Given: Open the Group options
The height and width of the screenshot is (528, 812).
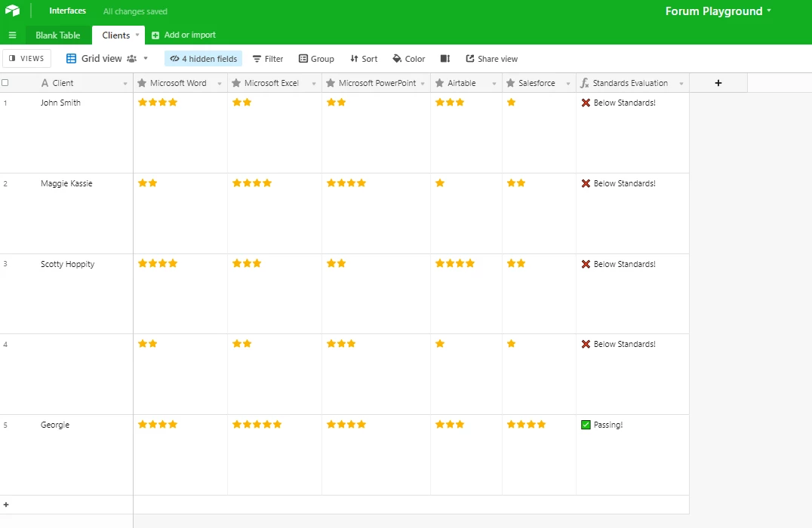Looking at the screenshot, I should tap(316, 59).
